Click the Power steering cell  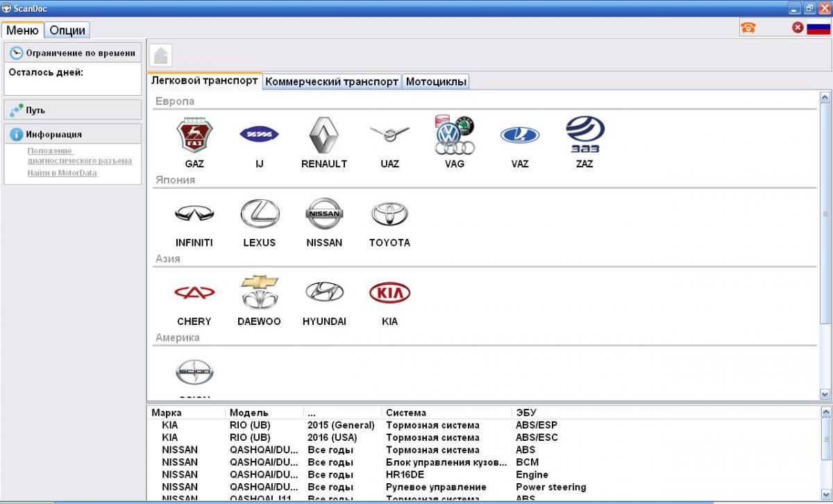[551, 487]
